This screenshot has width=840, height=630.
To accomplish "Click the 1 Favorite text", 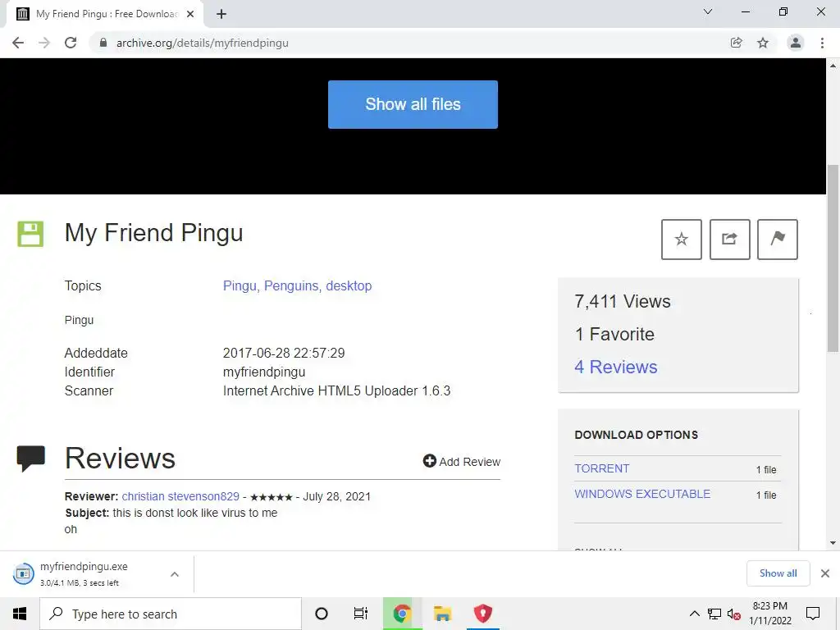I will pos(614,335).
